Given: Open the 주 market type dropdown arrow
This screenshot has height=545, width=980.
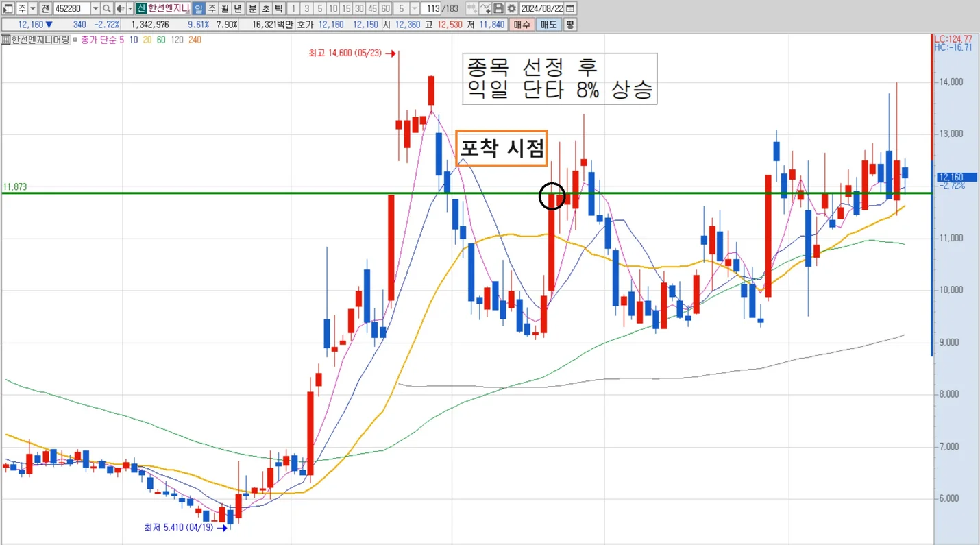Looking at the screenshot, I should pyautogui.click(x=33, y=9).
